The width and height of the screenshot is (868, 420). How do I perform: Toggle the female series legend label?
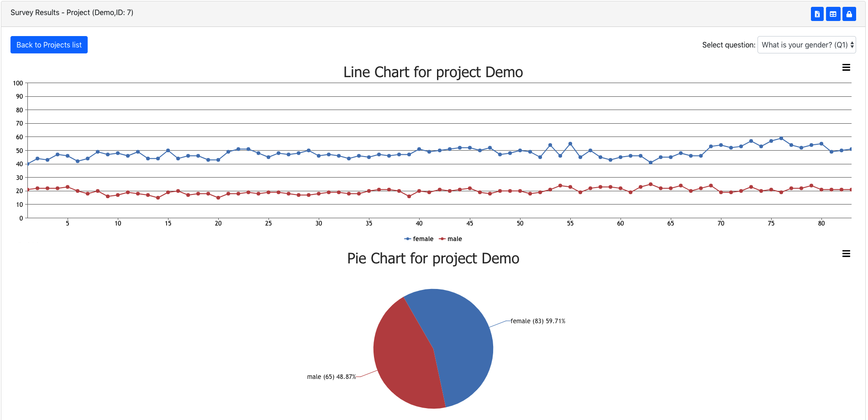(423, 239)
